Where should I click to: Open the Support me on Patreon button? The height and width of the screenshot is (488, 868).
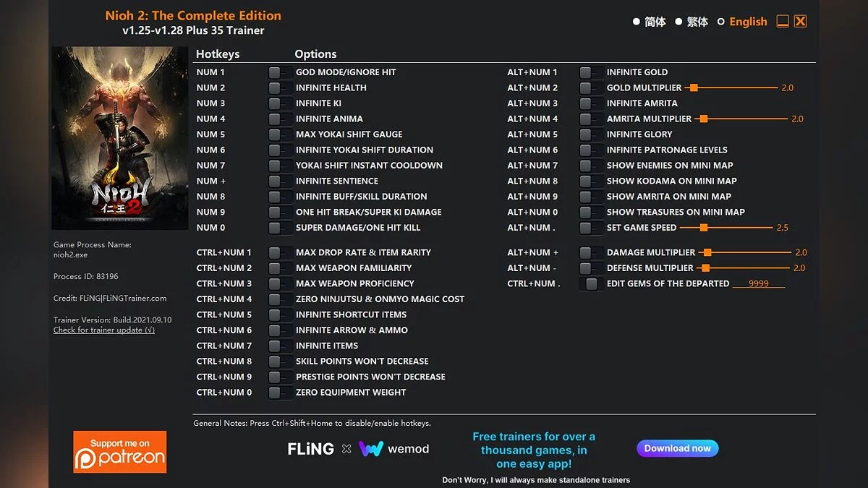(120, 452)
